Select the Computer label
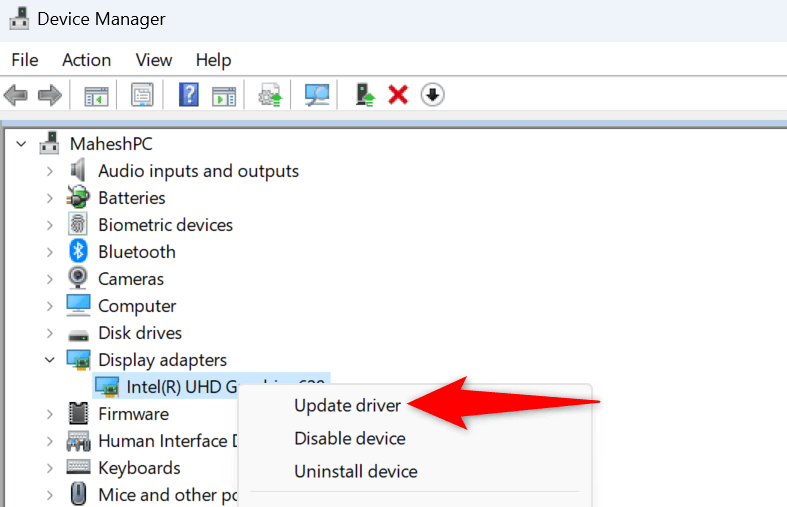This screenshot has width=787, height=507. tap(137, 306)
